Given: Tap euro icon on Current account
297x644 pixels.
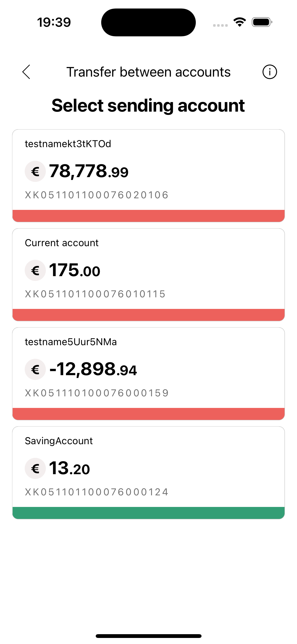Looking at the screenshot, I should pyautogui.click(x=35, y=270).
